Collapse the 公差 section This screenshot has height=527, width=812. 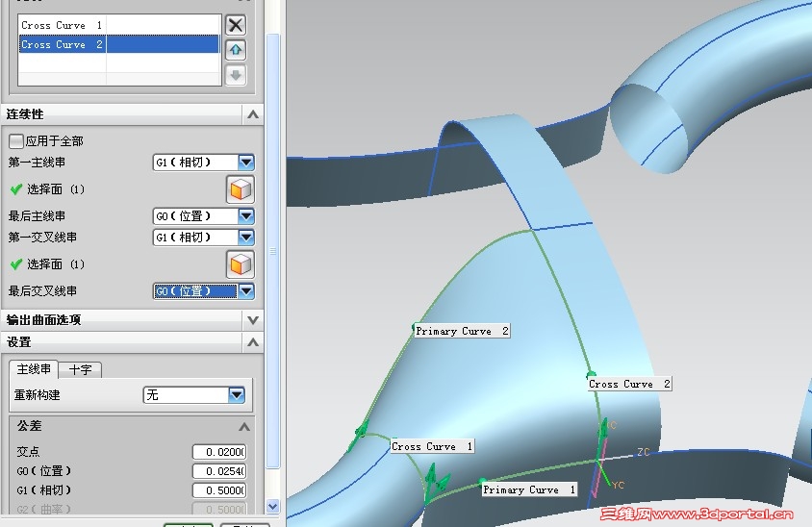[244, 427]
